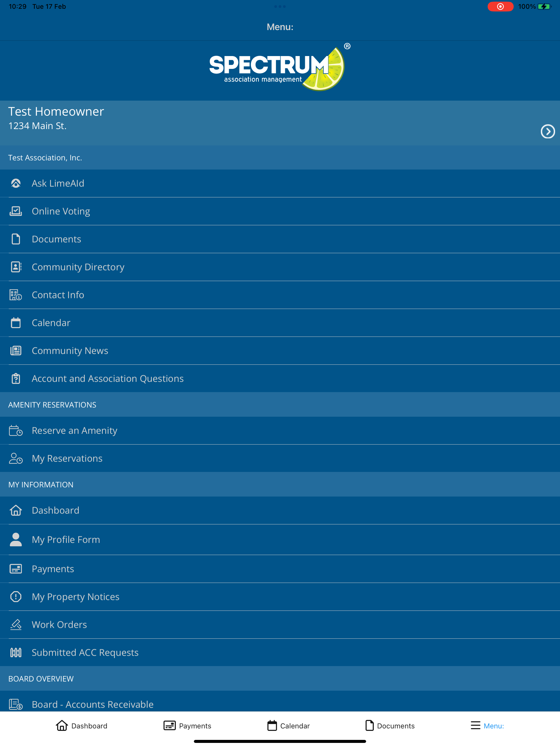Open Online Voting menu entry
560x747 pixels.
click(x=280, y=211)
